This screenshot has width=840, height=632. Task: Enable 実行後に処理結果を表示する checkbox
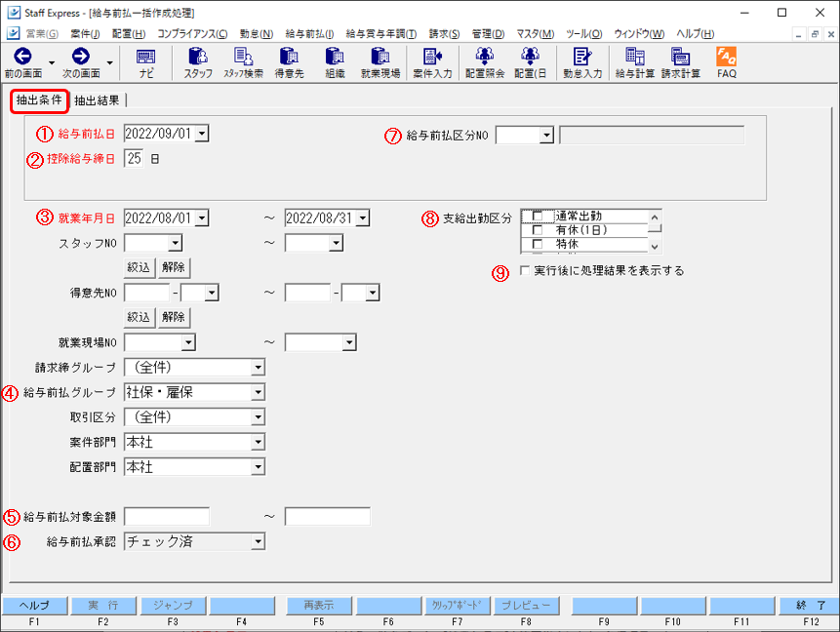tap(525, 270)
